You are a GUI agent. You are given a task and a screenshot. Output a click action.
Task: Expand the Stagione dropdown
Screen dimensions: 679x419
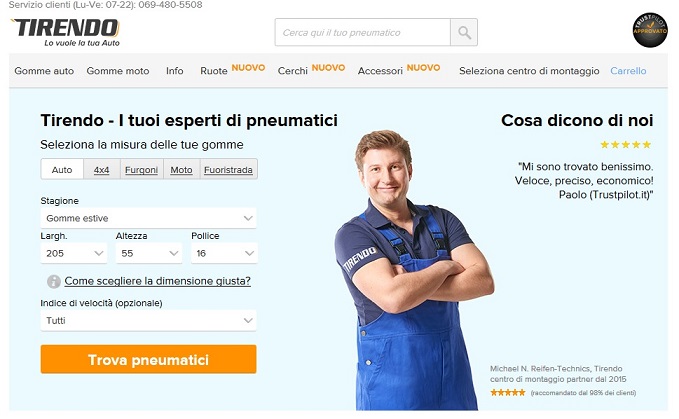pos(149,218)
